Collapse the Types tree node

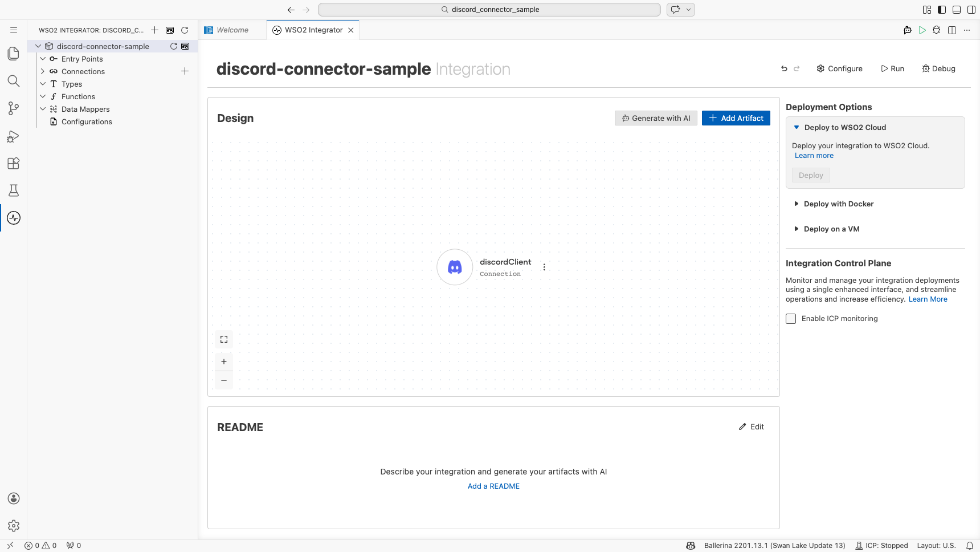(x=43, y=84)
